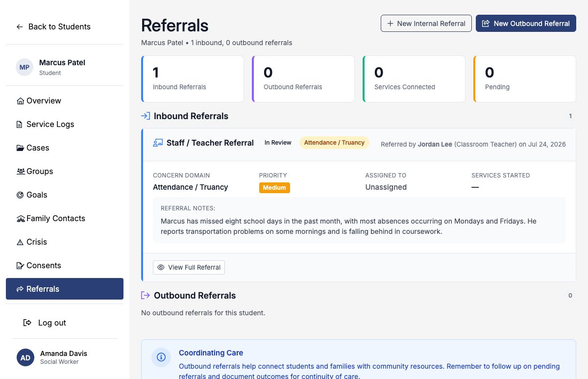Click the eye icon in View Full Referral
Image resolution: width=588 pixels, height=379 pixels.
click(x=161, y=267)
